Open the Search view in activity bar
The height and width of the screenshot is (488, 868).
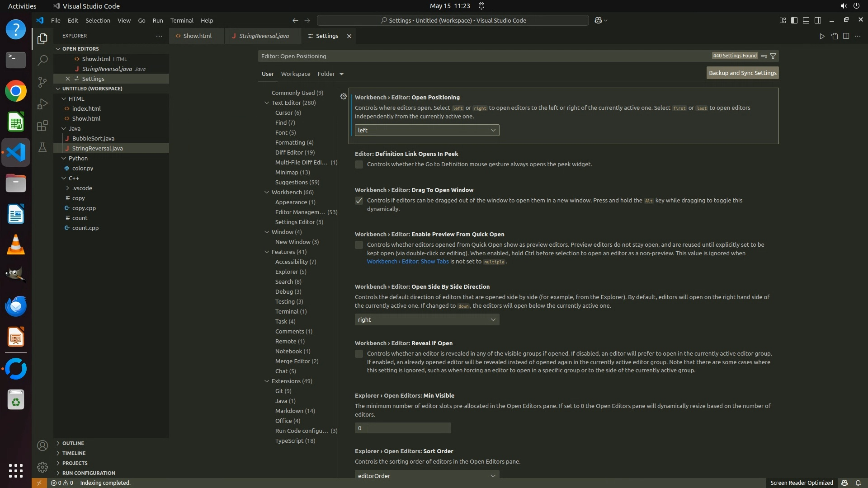point(42,60)
